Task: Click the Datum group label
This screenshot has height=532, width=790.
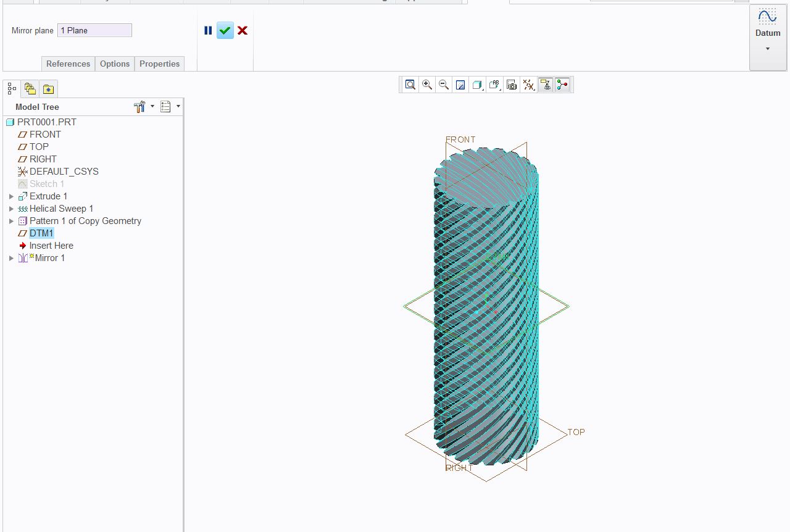Action: (768, 33)
